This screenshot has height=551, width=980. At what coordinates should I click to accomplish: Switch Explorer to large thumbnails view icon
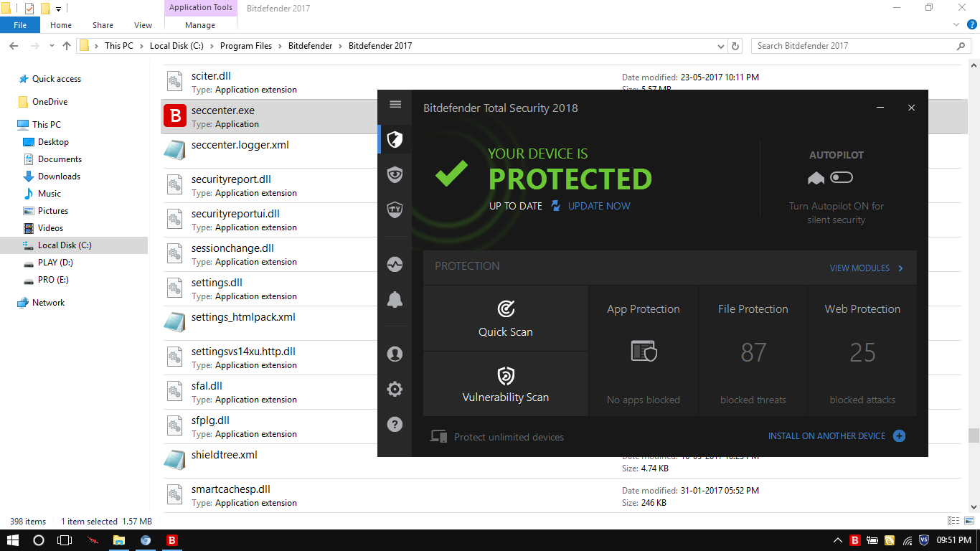[969, 522]
